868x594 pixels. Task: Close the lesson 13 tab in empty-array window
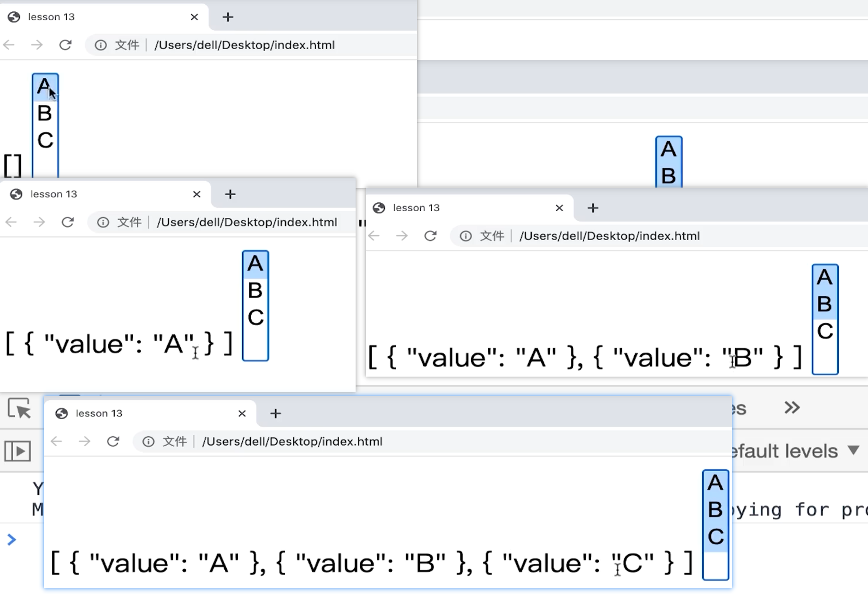click(194, 17)
